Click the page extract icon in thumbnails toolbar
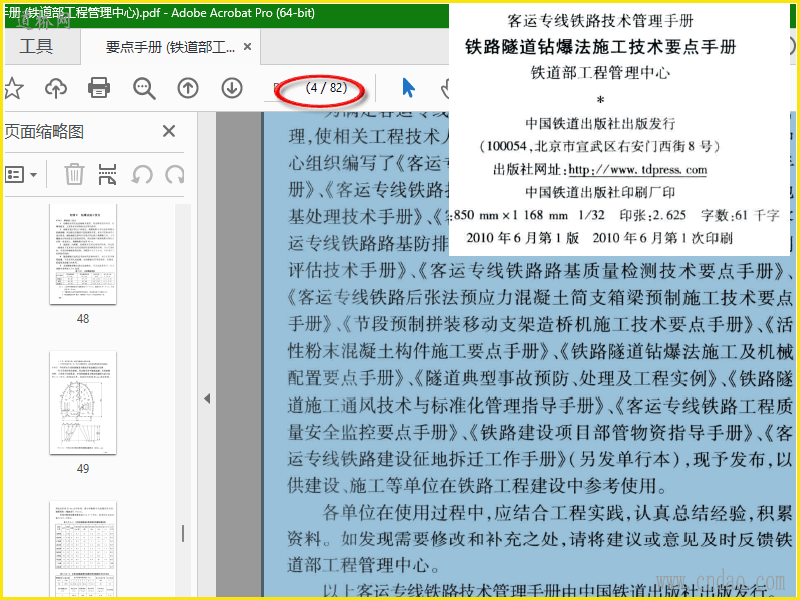This screenshot has width=800, height=600. [x=107, y=174]
